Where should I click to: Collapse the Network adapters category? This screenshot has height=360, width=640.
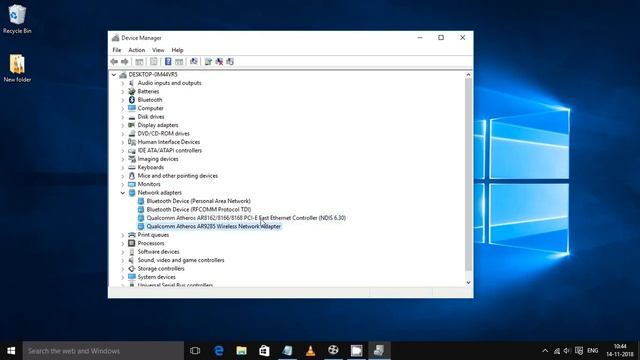click(122, 193)
